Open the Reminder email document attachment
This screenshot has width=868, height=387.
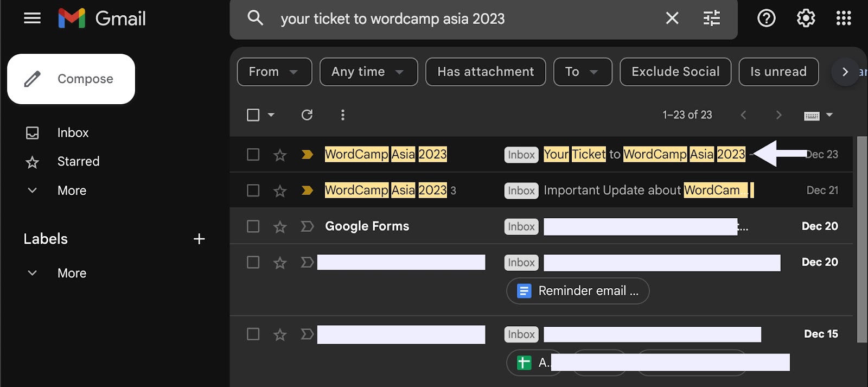coord(578,291)
